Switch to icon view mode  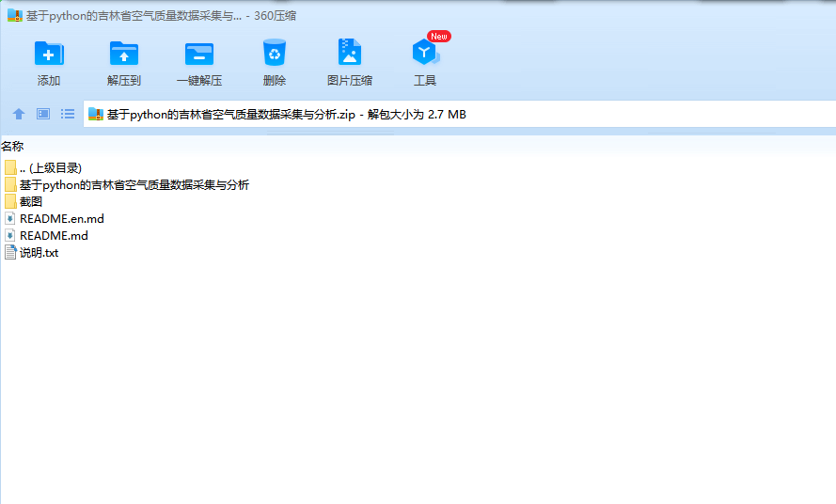point(43,114)
